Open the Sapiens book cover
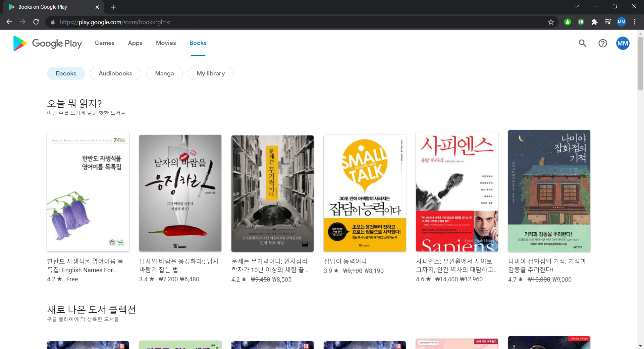The height and width of the screenshot is (349, 644). [457, 191]
